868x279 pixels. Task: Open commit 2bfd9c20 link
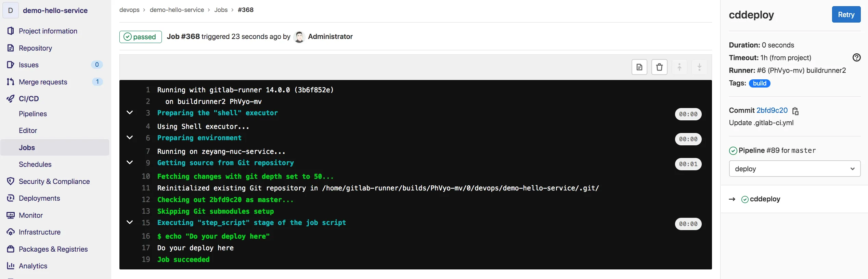point(772,110)
